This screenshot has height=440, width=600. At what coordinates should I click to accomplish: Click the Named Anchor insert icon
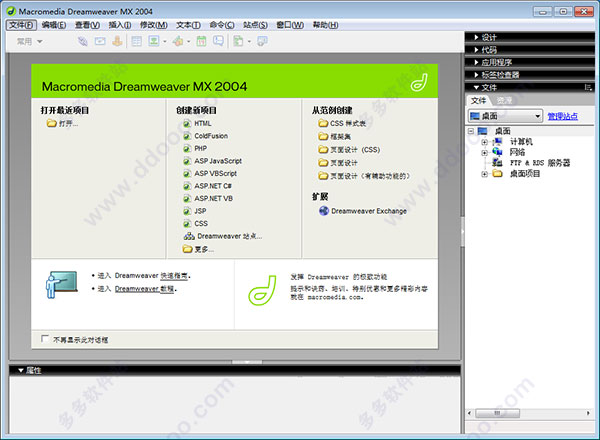tap(117, 41)
